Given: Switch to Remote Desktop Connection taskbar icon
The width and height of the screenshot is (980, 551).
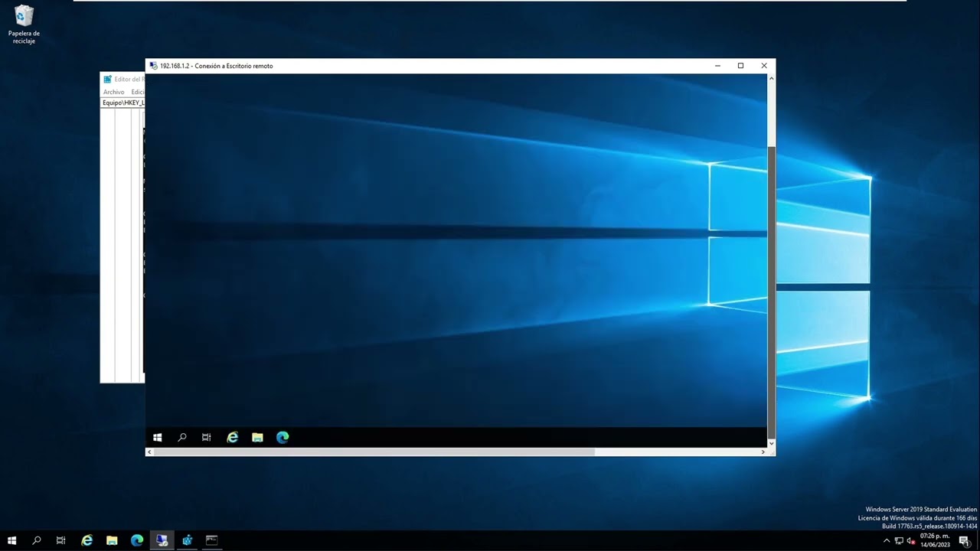Looking at the screenshot, I should (162, 540).
